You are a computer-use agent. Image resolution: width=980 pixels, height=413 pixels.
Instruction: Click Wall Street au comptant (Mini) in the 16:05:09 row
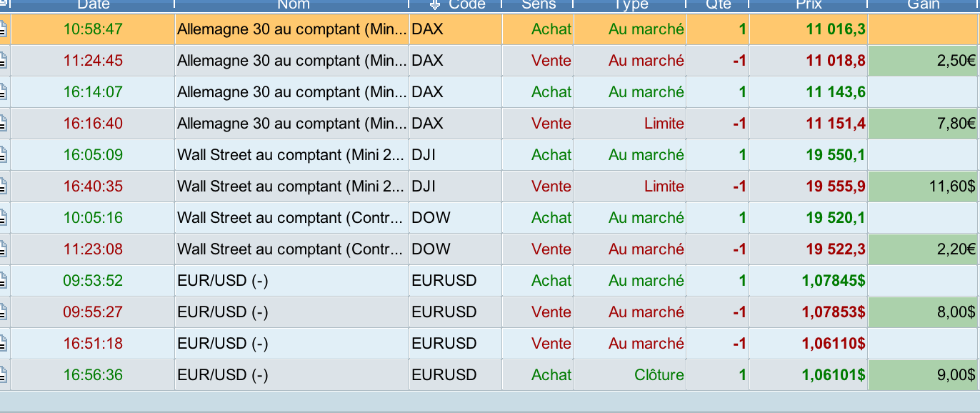(291, 155)
